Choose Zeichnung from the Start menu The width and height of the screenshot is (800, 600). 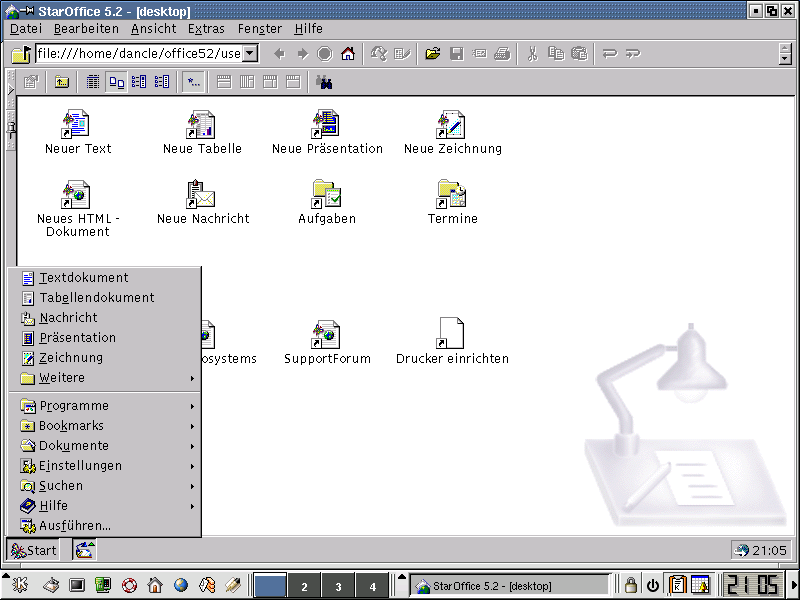[x=105, y=358]
